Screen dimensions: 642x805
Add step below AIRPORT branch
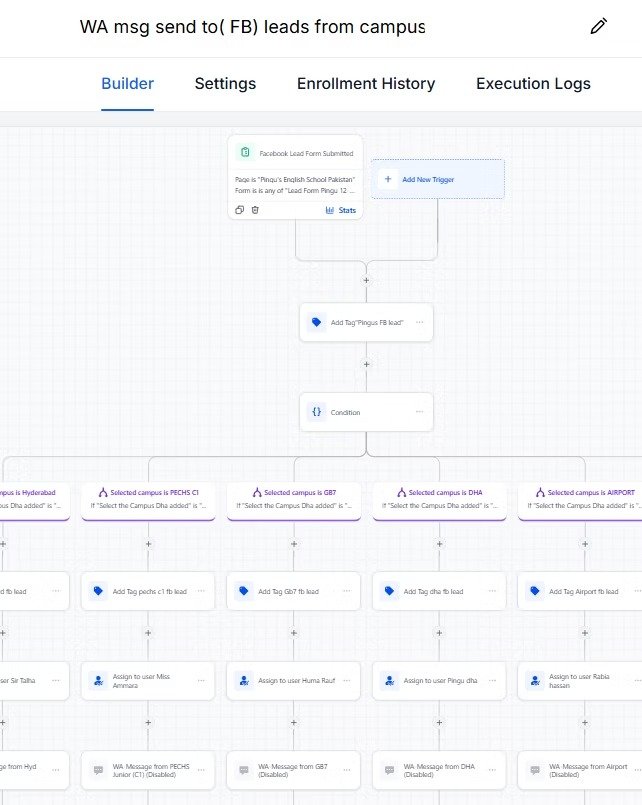pyautogui.click(x=585, y=544)
